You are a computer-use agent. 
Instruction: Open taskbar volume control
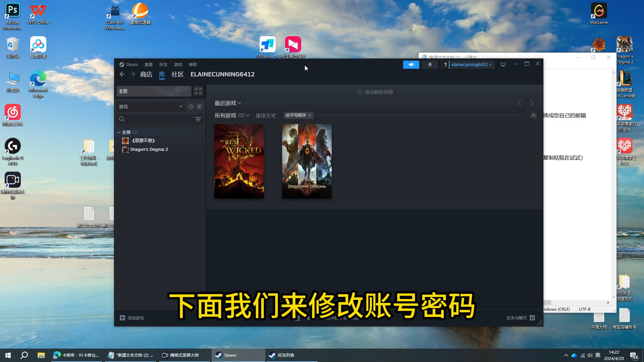click(590, 355)
